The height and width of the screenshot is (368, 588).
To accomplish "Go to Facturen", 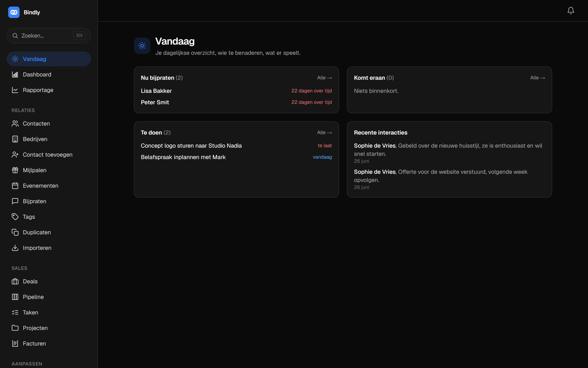I will (49, 344).
